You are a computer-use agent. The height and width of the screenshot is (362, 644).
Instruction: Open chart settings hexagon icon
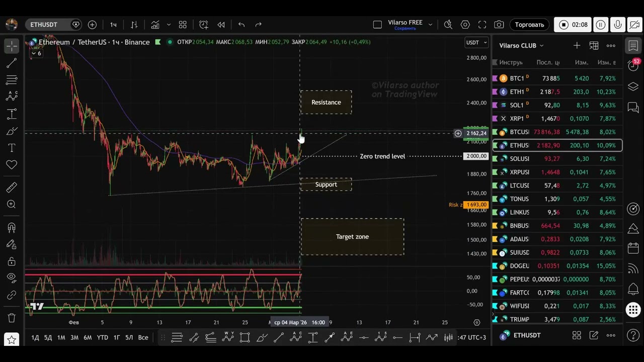(x=465, y=25)
